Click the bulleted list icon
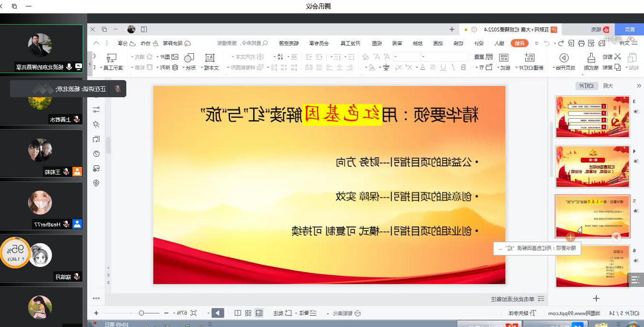644x327 pixels. click(x=351, y=57)
